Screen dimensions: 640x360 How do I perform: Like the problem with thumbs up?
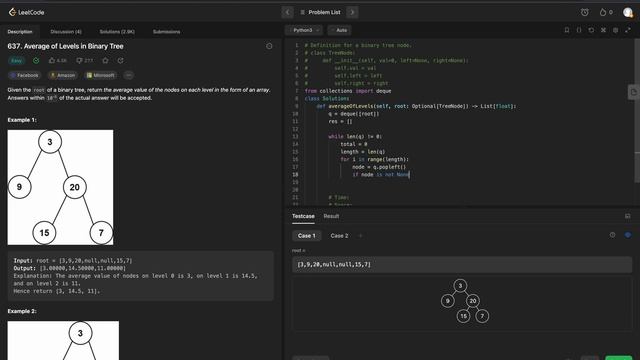click(57, 60)
